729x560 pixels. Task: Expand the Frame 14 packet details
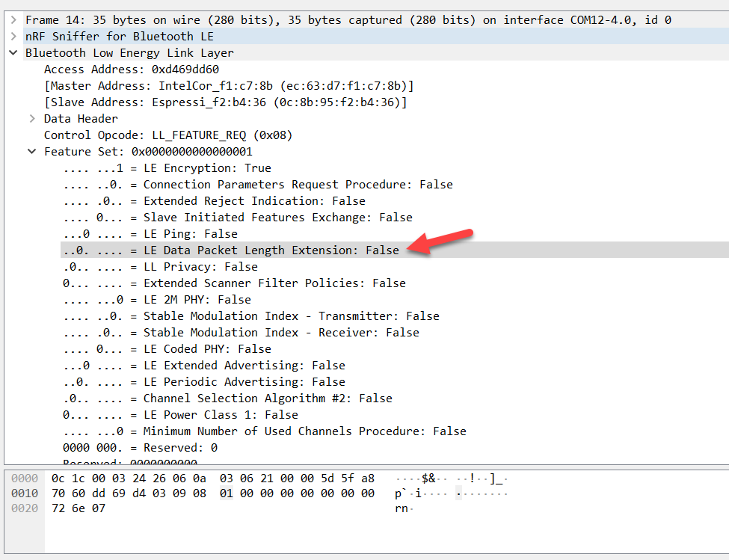15,19
